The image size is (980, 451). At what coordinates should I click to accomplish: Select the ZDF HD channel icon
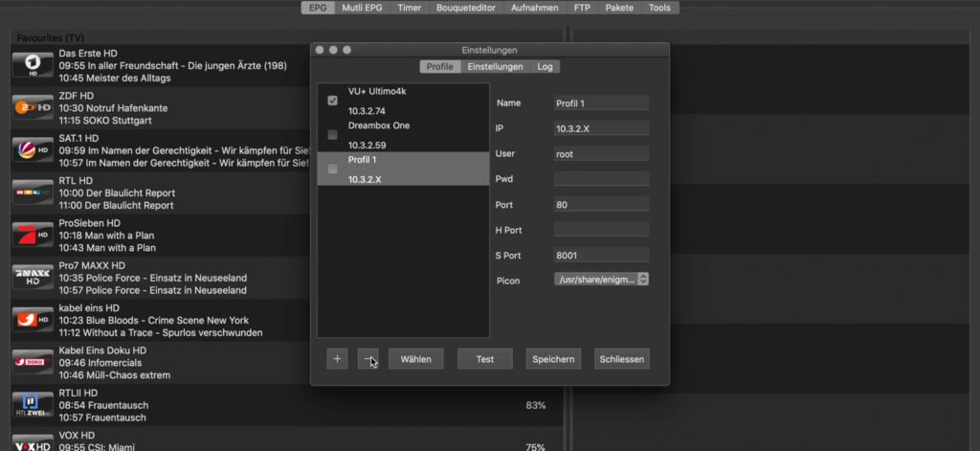click(33, 108)
